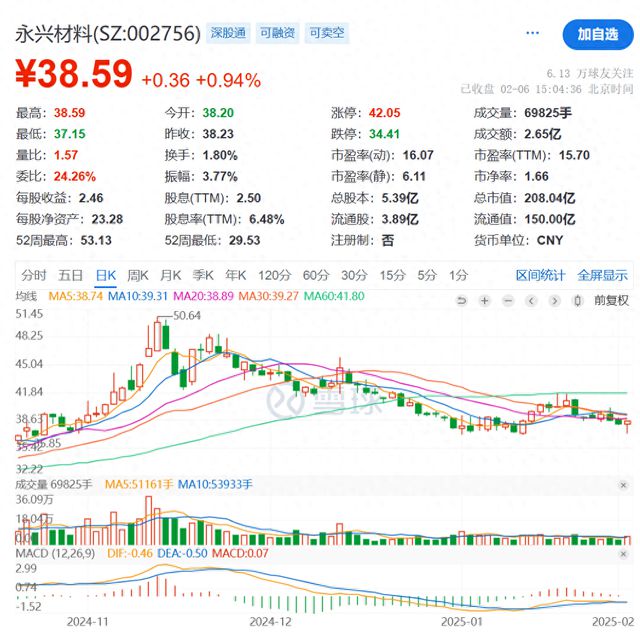Click the 总市值 208.04亿 value
Viewport: 640px width, 636px height.
[550, 198]
